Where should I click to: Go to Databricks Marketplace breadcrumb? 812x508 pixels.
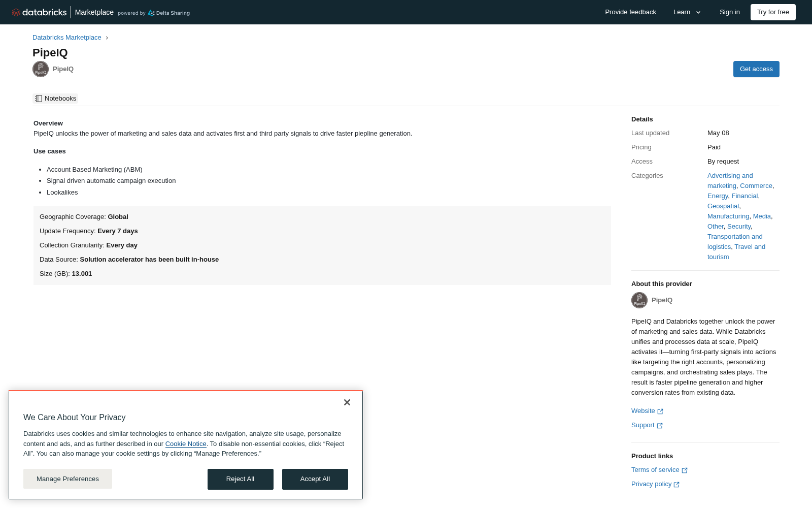[67, 38]
